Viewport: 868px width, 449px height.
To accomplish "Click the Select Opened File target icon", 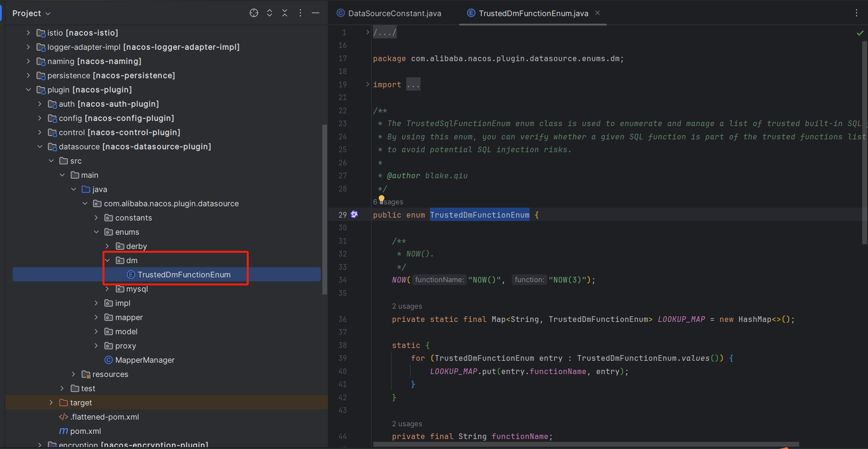I will 254,13.
